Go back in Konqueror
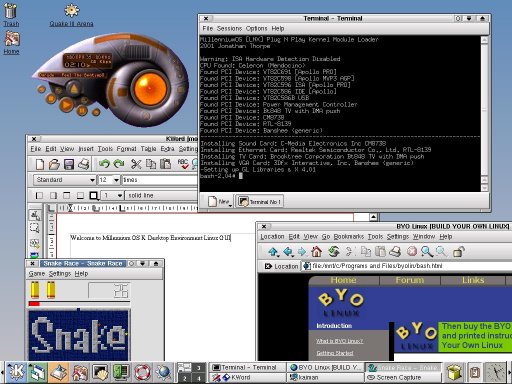The image size is (512, 384). tap(288, 252)
